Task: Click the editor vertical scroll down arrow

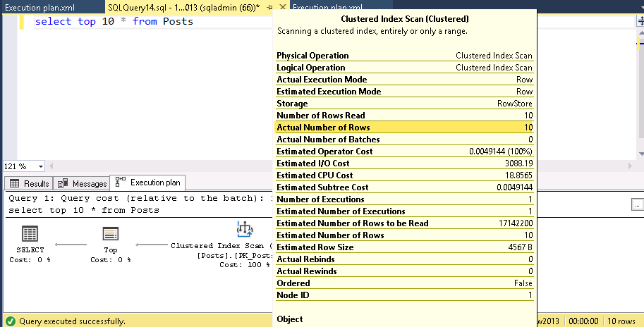Action: point(640,154)
